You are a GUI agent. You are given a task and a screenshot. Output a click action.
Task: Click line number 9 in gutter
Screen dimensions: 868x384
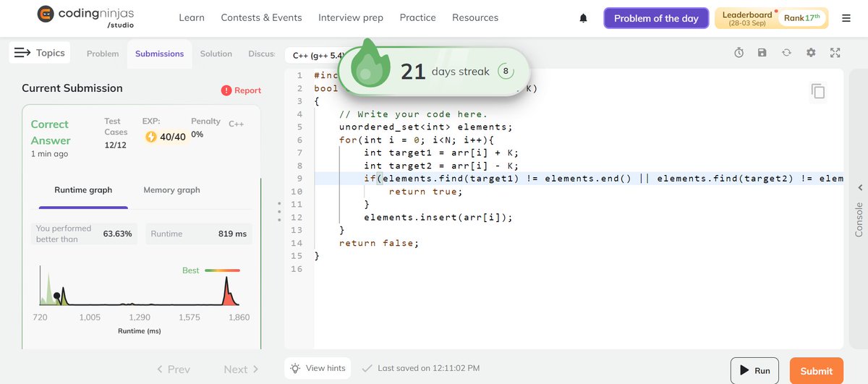pos(299,179)
